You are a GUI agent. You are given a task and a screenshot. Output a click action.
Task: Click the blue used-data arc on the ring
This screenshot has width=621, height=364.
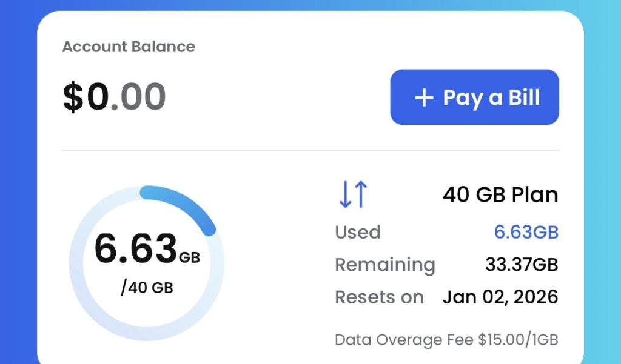pos(188,204)
